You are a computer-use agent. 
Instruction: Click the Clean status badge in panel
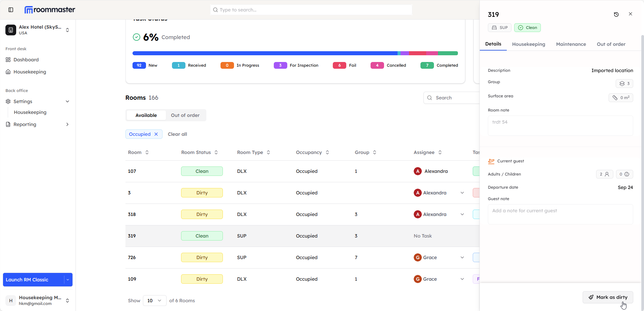click(527, 28)
